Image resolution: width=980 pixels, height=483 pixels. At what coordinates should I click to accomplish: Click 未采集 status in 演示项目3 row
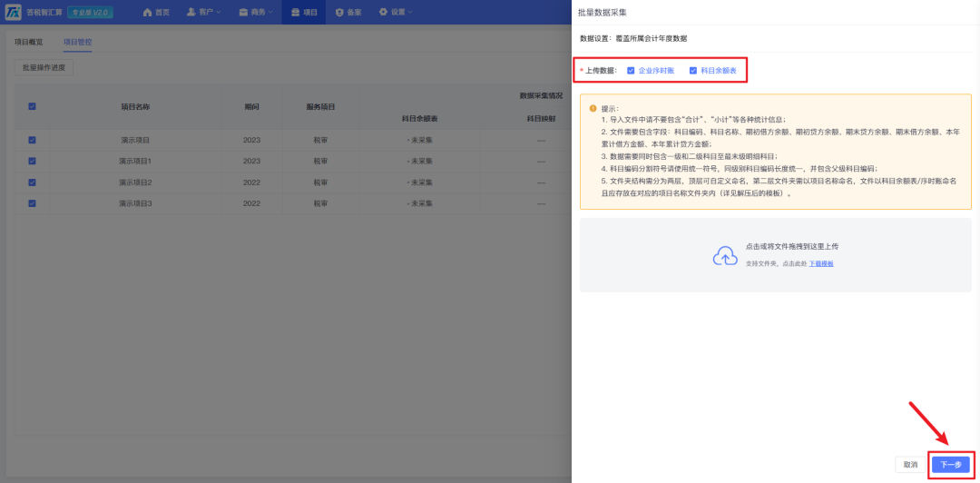[x=418, y=203]
